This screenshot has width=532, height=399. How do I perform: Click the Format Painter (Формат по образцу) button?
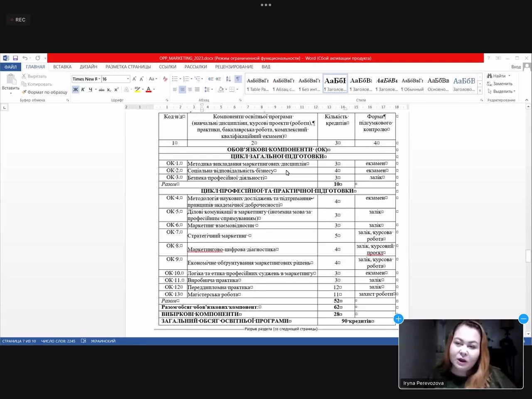click(44, 92)
